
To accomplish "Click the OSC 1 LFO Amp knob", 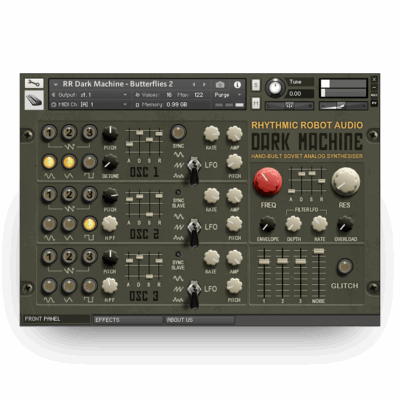I will (234, 134).
